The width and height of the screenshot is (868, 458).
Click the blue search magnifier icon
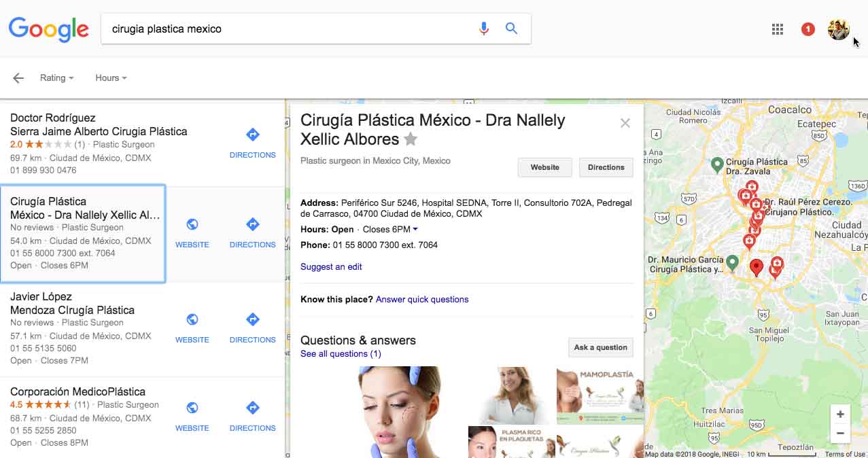point(511,29)
